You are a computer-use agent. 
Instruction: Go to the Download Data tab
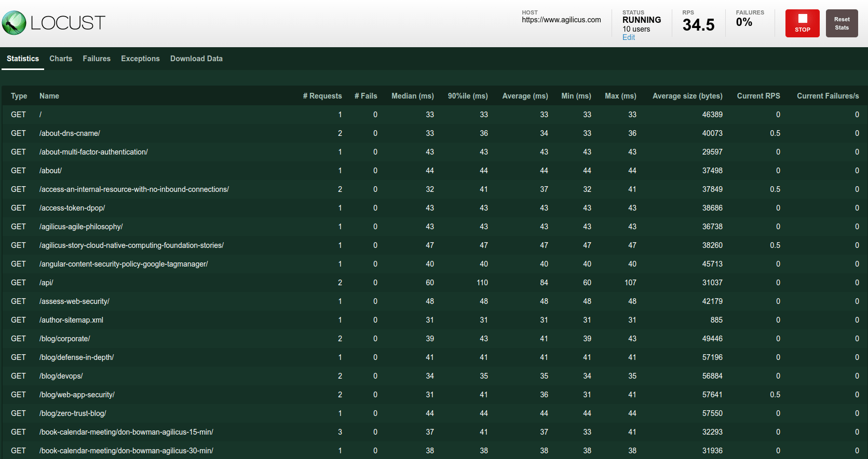coord(196,59)
